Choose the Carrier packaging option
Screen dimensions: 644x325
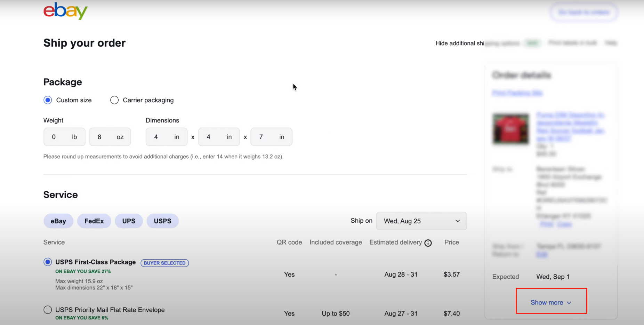114,100
